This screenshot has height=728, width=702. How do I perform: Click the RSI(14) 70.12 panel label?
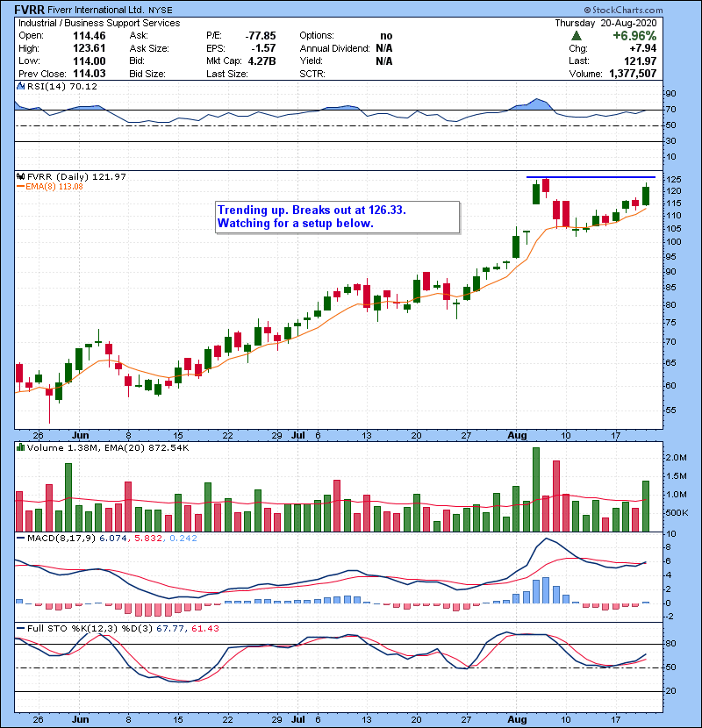tap(62, 86)
